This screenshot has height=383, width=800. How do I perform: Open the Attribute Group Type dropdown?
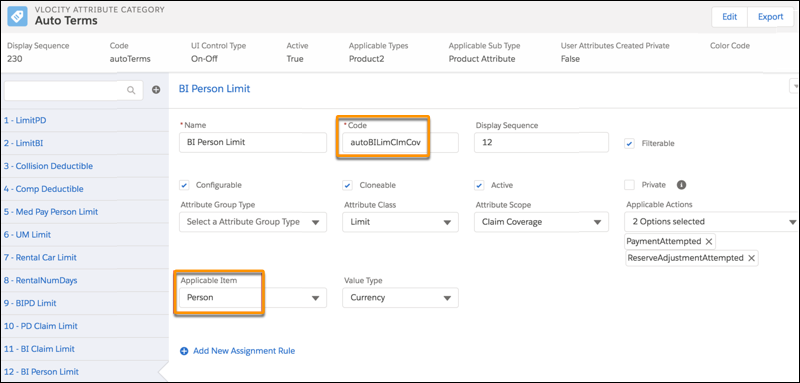253,222
